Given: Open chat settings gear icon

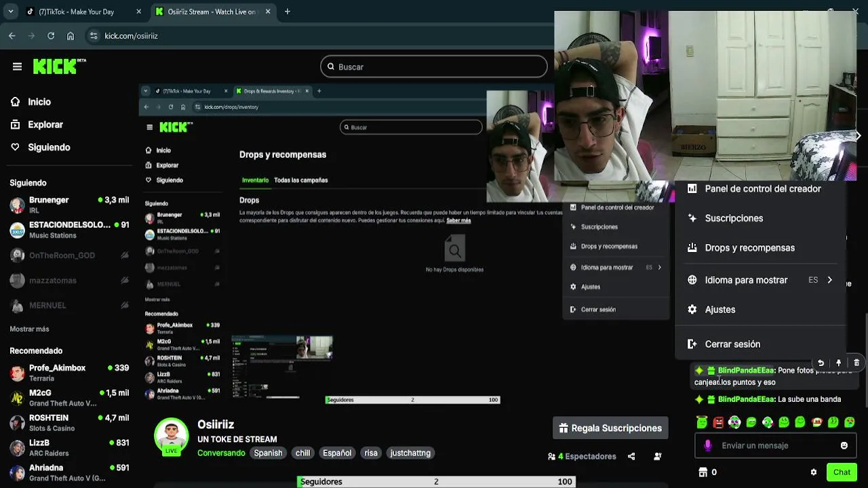Looking at the screenshot, I should click(814, 472).
